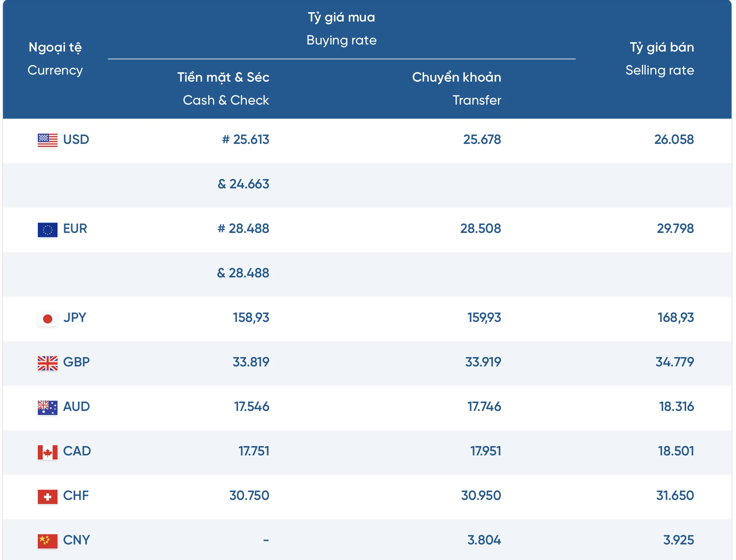Click the GBP United Kingdom flag icon
The image size is (736, 560).
(x=47, y=363)
